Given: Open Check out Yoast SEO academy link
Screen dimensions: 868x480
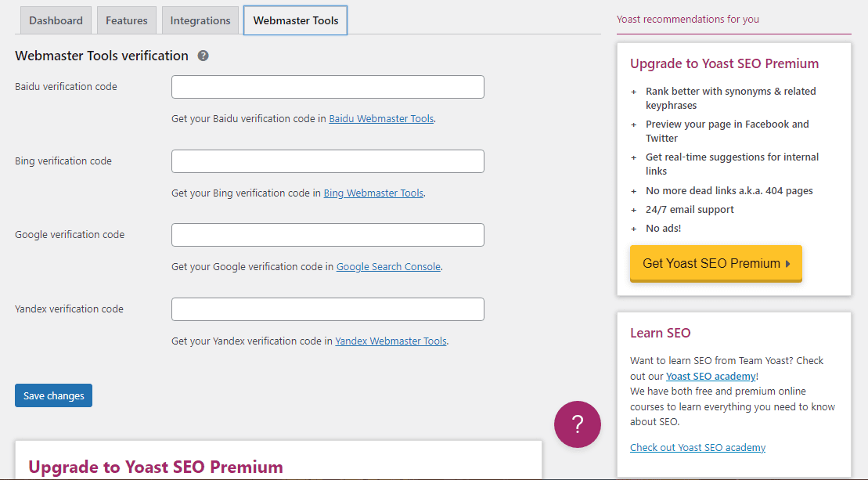Looking at the screenshot, I should click(697, 447).
